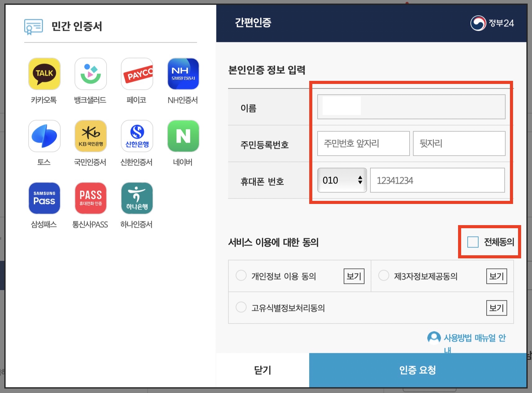Viewport: 532px width, 393px height.
Task: Click the 주민등록번호 field label
Action: tap(265, 145)
